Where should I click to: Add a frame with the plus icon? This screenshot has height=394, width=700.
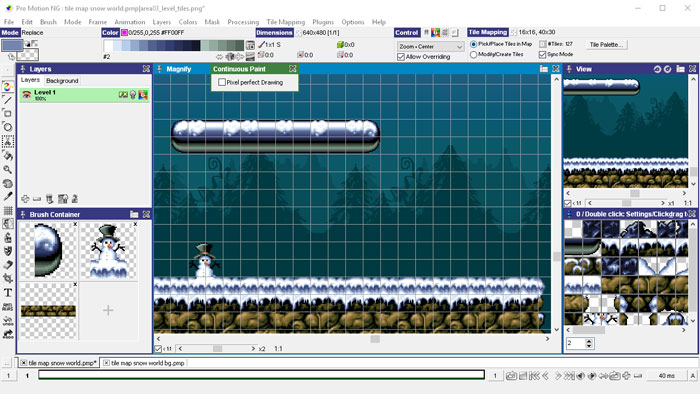626,376
